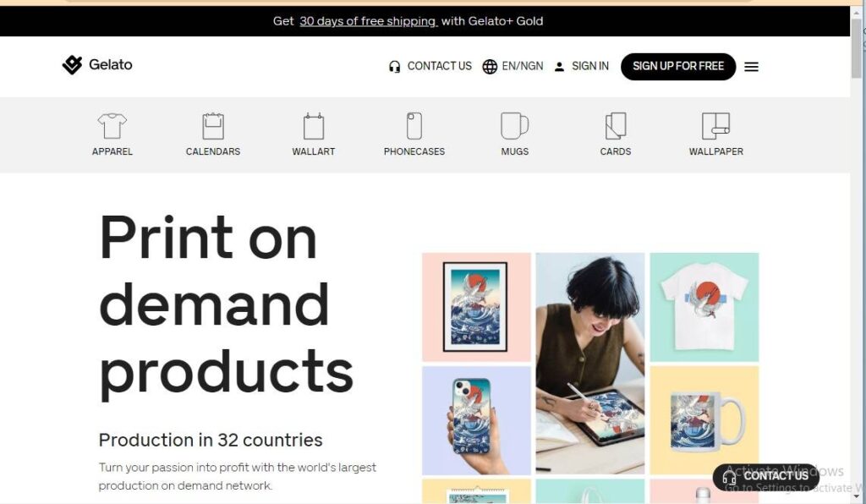This screenshot has height=504, width=866.
Task: Click the printed mug product image
Action: (704, 420)
